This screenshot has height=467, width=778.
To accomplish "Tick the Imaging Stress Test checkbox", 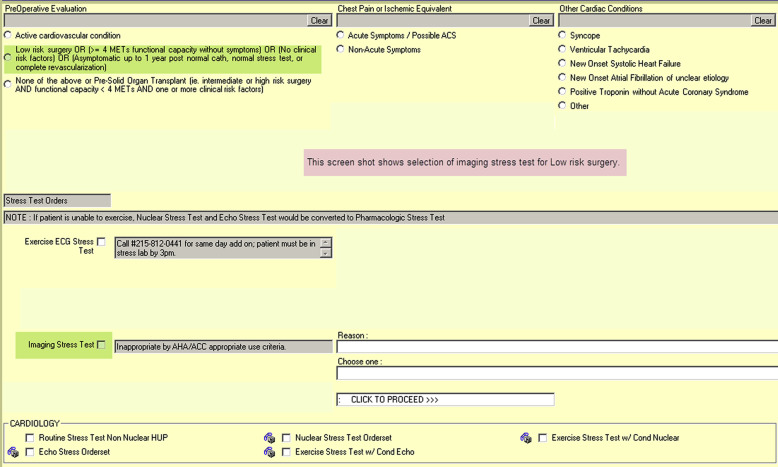I will (x=101, y=345).
